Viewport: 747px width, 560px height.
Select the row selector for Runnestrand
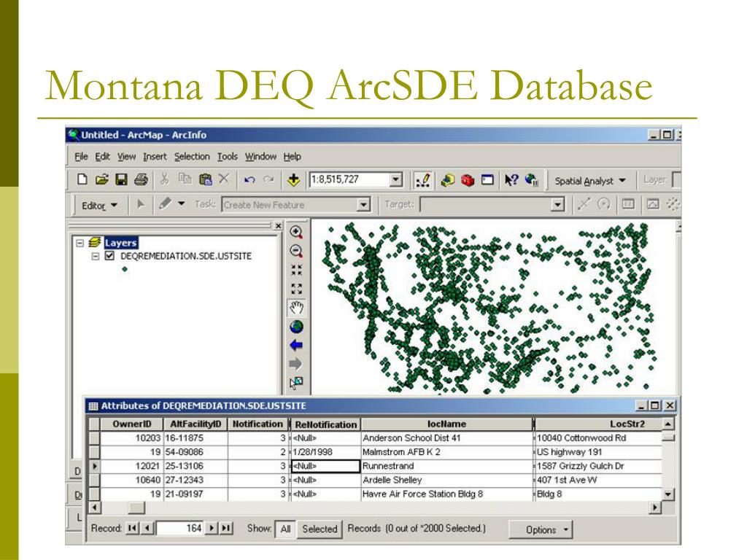[94, 466]
